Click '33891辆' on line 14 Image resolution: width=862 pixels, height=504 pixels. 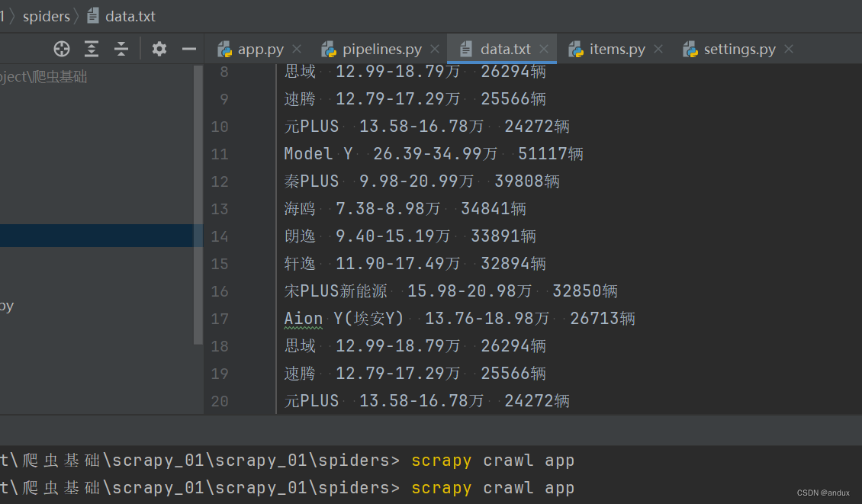(503, 236)
